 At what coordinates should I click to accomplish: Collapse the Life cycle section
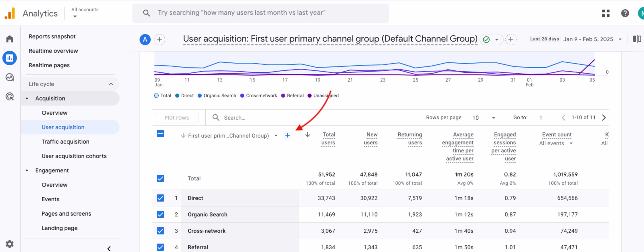point(111,84)
